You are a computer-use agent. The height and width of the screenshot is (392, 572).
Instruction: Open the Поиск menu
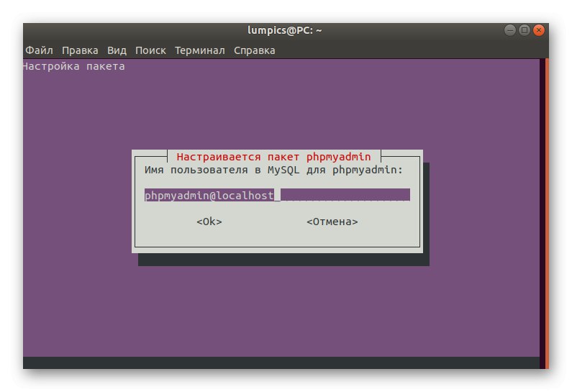150,50
